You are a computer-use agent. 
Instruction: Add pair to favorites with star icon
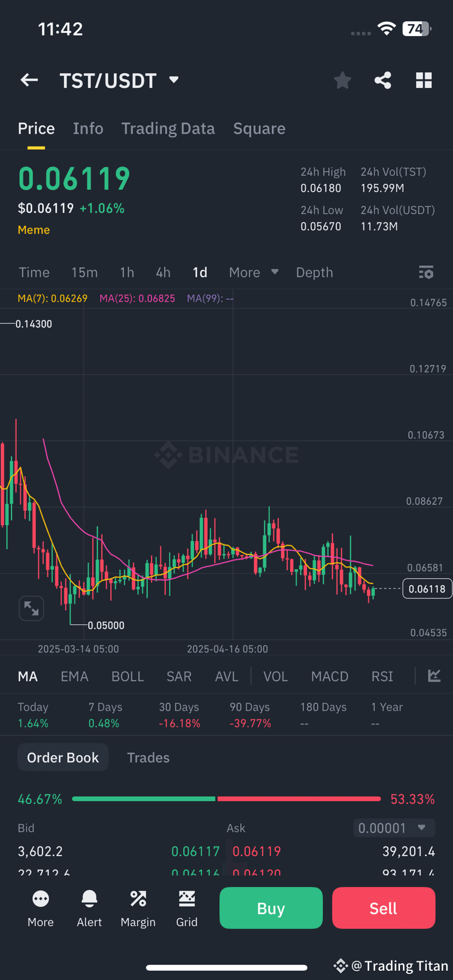[342, 80]
